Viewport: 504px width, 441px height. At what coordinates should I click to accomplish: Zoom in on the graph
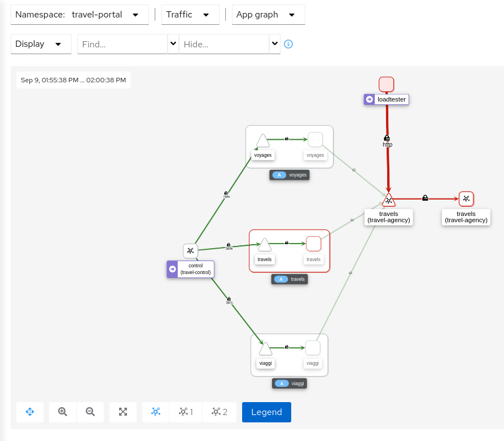[x=63, y=412]
